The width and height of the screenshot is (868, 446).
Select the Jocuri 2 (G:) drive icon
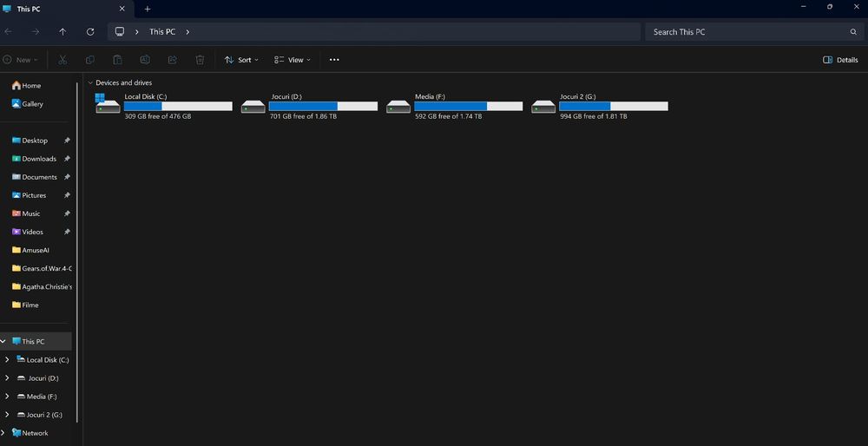click(543, 106)
